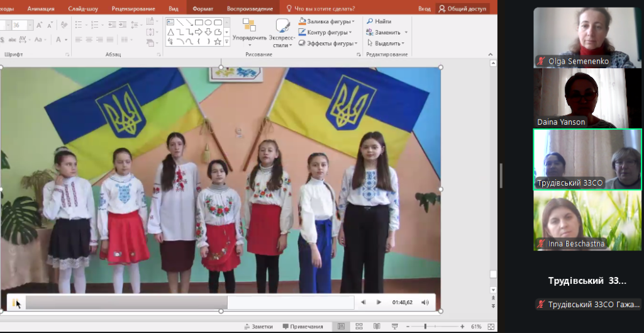Step the video forward one frame
This screenshot has height=333, width=644.
[379, 303]
